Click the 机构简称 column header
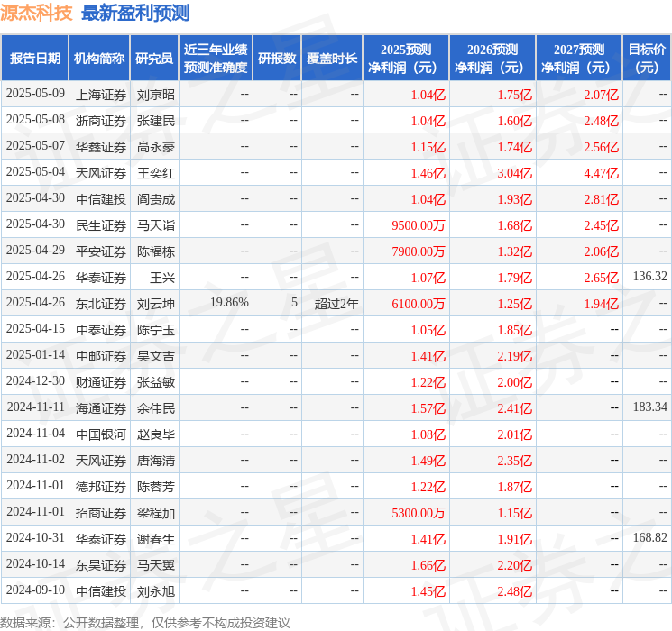The height and width of the screenshot is (631, 672). click(x=99, y=59)
